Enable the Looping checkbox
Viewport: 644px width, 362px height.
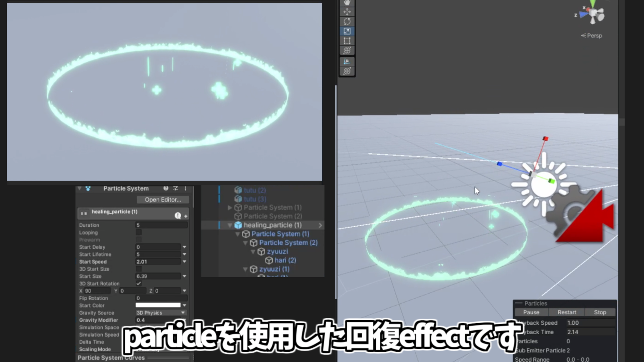139,232
